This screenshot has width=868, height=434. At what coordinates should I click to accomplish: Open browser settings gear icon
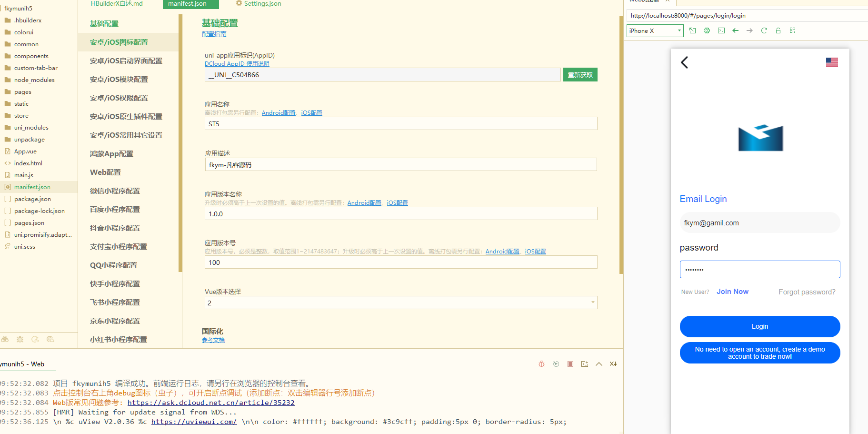coord(707,30)
